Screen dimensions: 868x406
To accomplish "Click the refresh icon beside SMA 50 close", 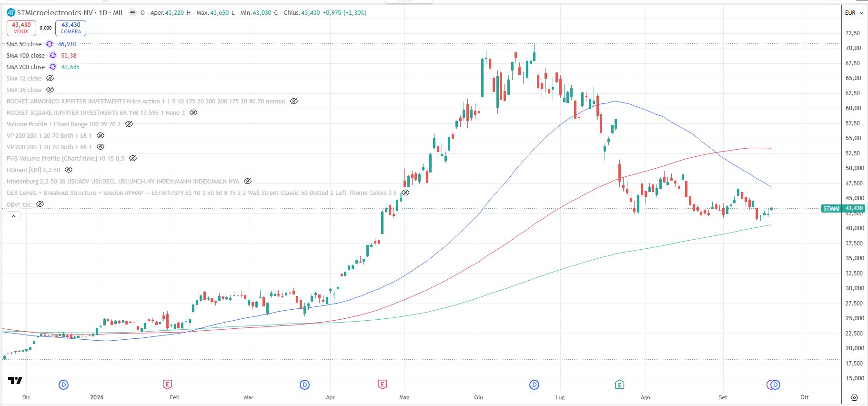I will 50,44.
